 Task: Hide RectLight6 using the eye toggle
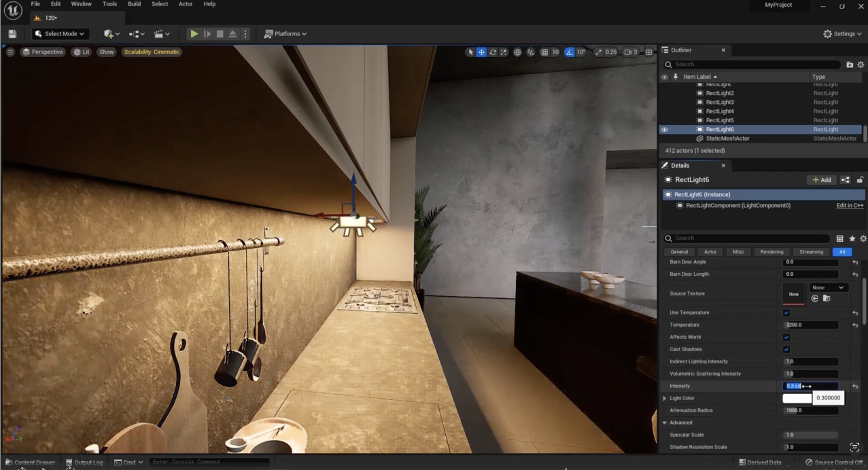664,129
